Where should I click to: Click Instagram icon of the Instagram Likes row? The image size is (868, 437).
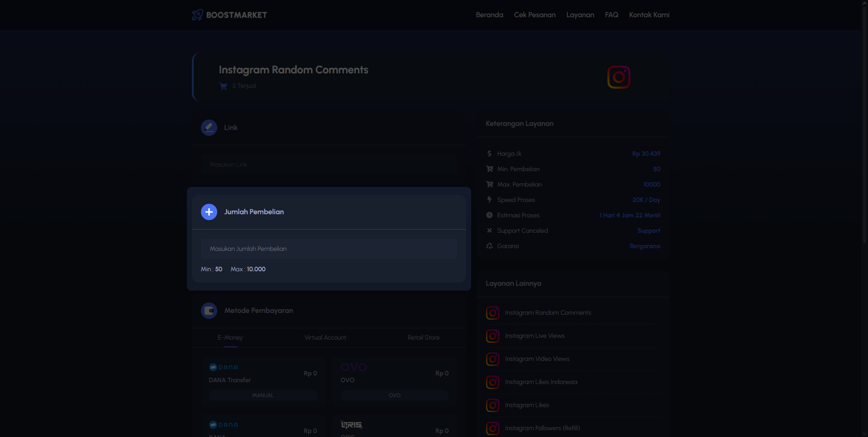493,405
